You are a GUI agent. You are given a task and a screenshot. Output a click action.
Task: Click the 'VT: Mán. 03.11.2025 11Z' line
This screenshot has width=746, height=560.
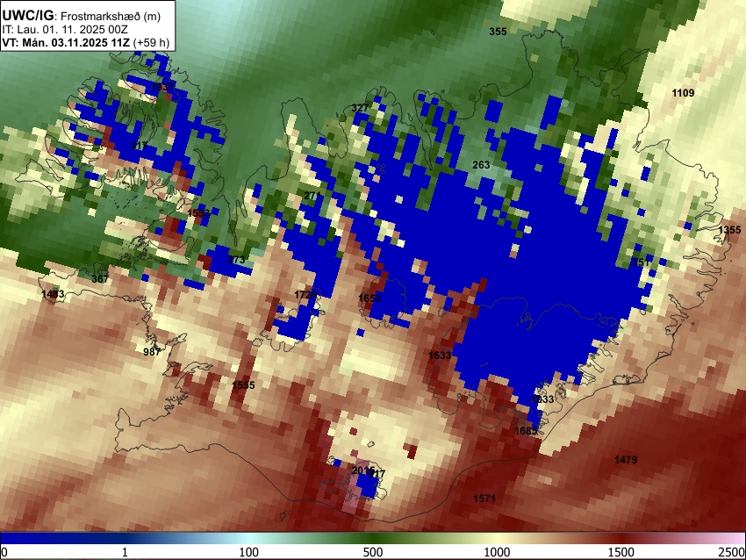[x=86, y=42]
